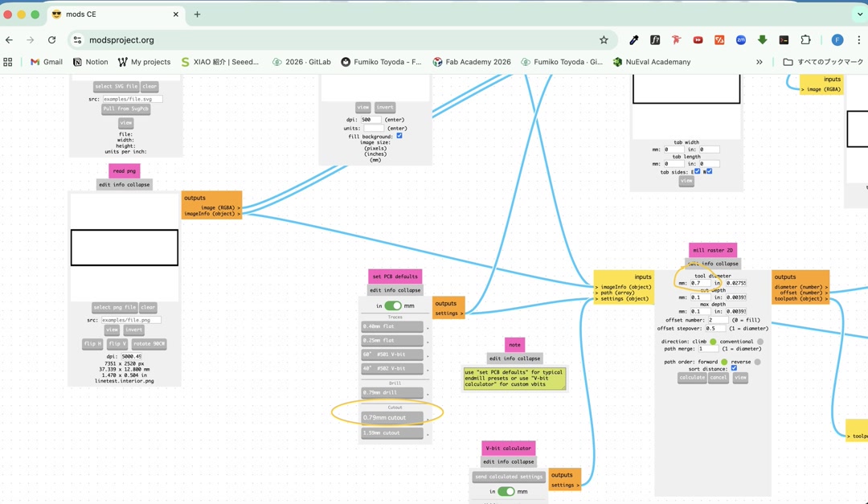Open the black terminal prompt extension icon
Viewport: 868px width, 504px height.
(x=784, y=40)
